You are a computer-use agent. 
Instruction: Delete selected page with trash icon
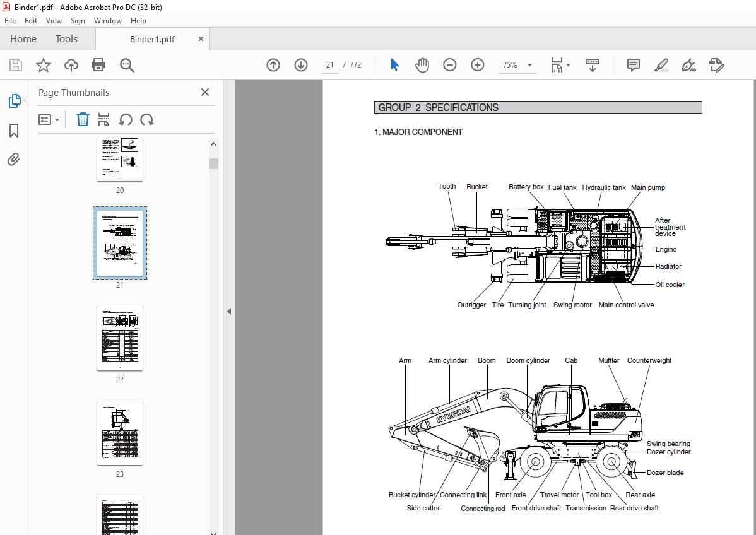tap(83, 119)
